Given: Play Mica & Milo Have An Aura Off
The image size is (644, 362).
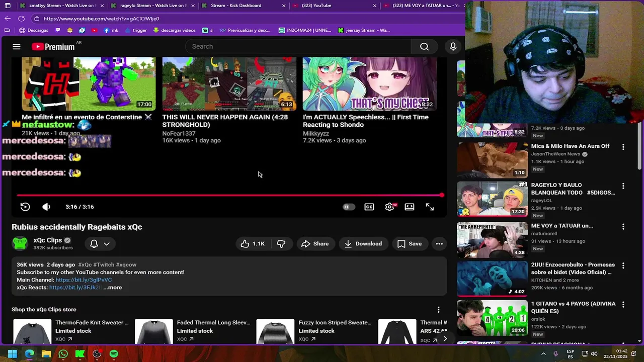Looking at the screenshot, I should [x=492, y=159].
